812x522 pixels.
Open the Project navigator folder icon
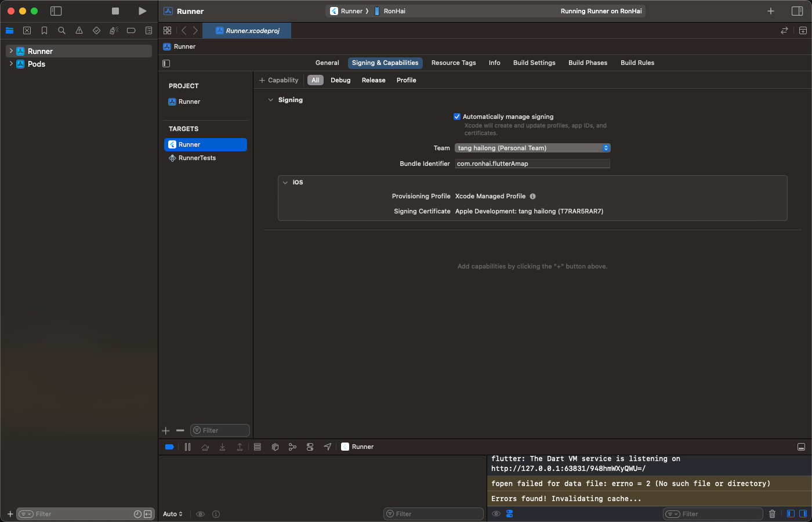pyautogui.click(x=9, y=31)
